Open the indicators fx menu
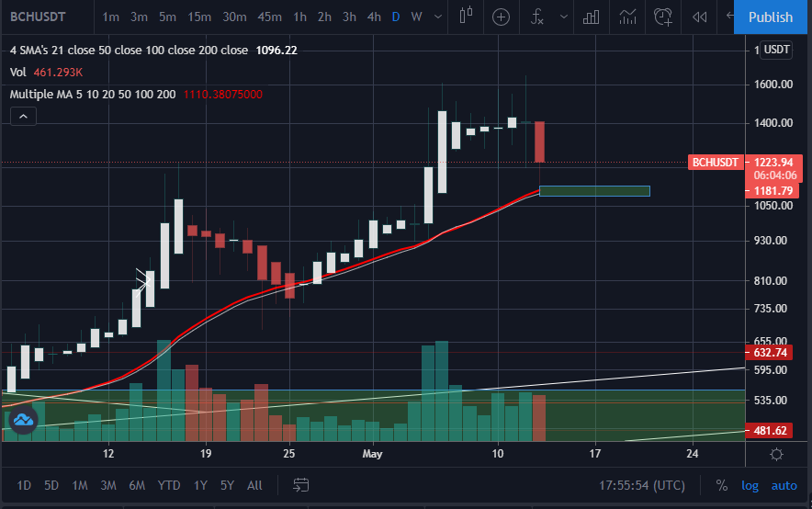Viewport: 812px width, 509px height. (x=537, y=17)
